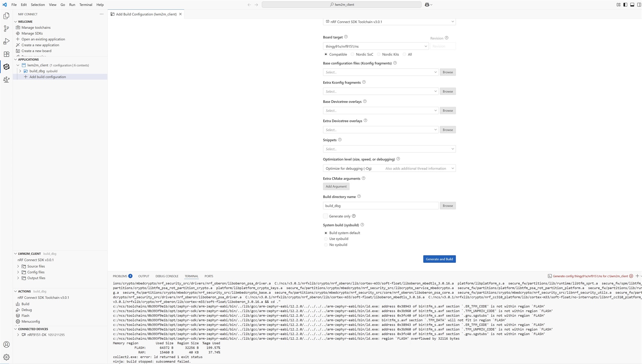The width and height of the screenshot is (642, 364).
Task: Click Generate and Build button
Action: 439,259
